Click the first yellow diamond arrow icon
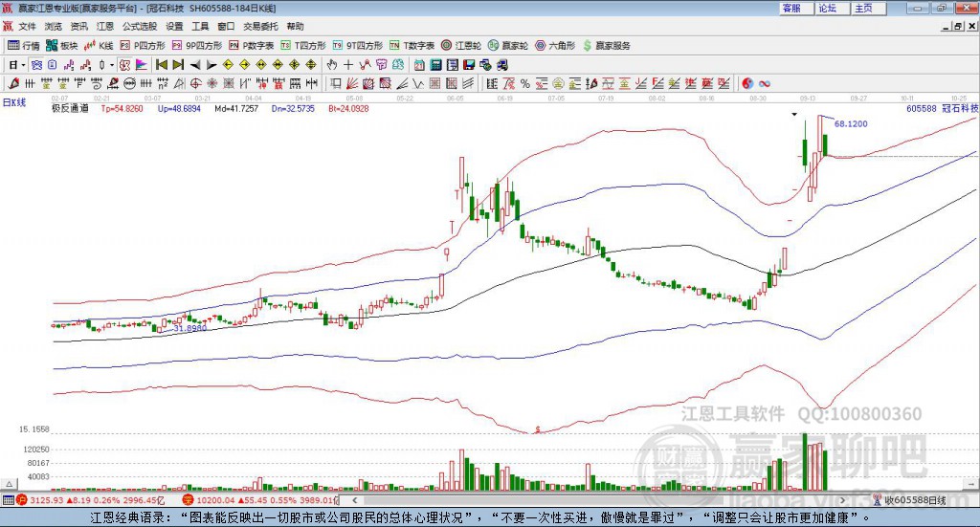This screenshot has height=527, width=980. click(x=228, y=65)
